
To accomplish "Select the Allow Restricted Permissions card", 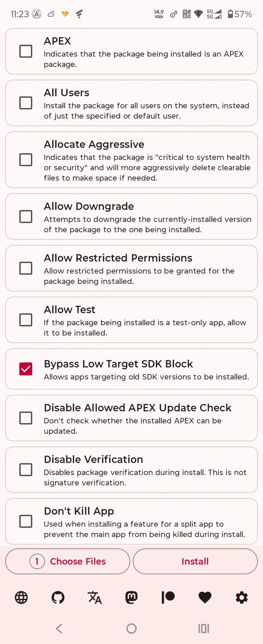I will tap(131, 268).
